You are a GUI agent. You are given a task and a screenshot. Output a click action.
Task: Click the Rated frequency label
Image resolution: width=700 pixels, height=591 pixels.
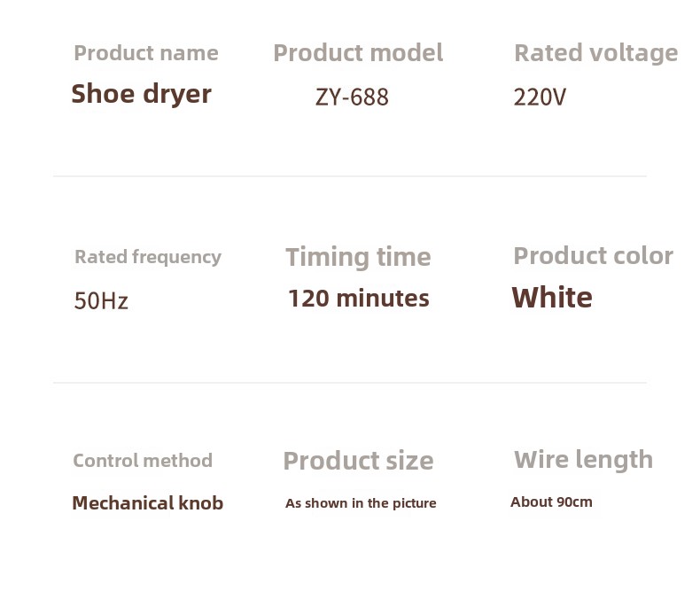(148, 258)
